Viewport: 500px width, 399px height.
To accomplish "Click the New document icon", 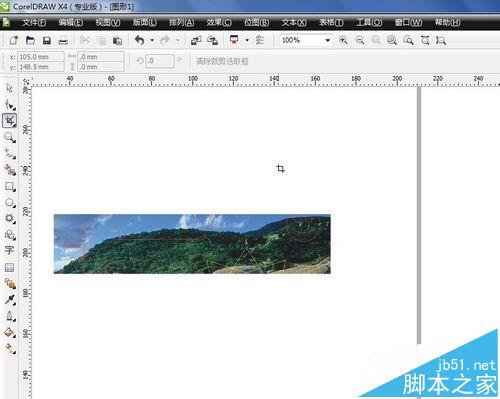I will pos(14,41).
